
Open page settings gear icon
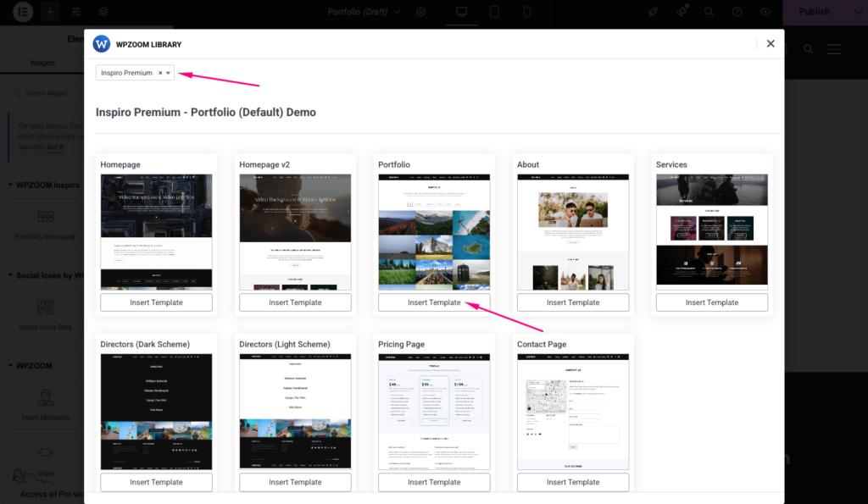tap(421, 12)
